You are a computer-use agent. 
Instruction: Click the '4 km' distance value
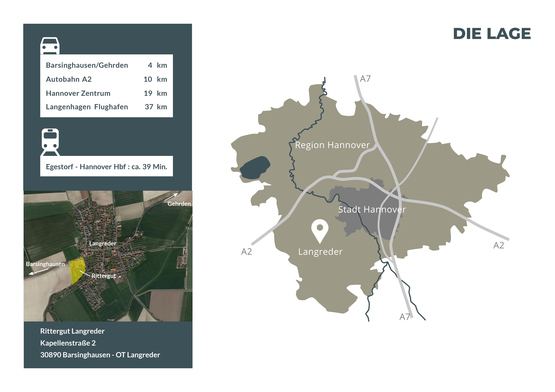tap(157, 65)
